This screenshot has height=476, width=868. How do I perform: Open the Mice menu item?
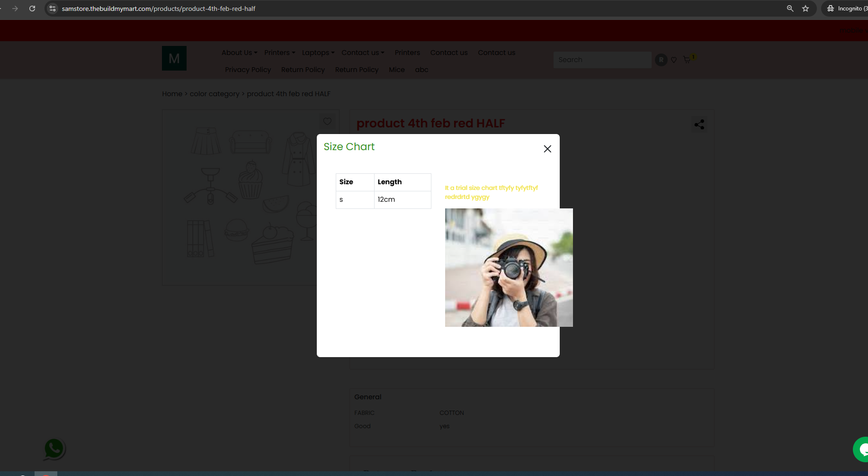(397, 70)
